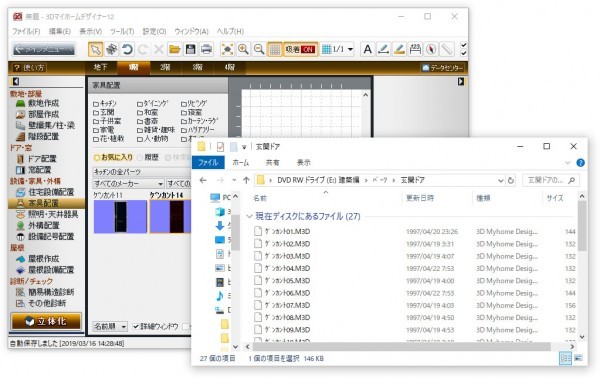Click the 住宅設備配置 equipment placement item
The height and width of the screenshot is (378, 600).
tap(45, 192)
